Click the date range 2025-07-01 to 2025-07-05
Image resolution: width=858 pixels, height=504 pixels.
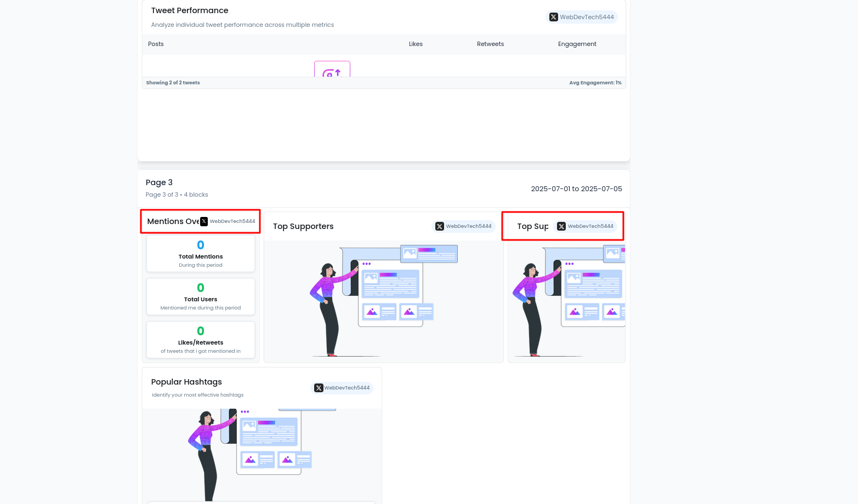[576, 189]
